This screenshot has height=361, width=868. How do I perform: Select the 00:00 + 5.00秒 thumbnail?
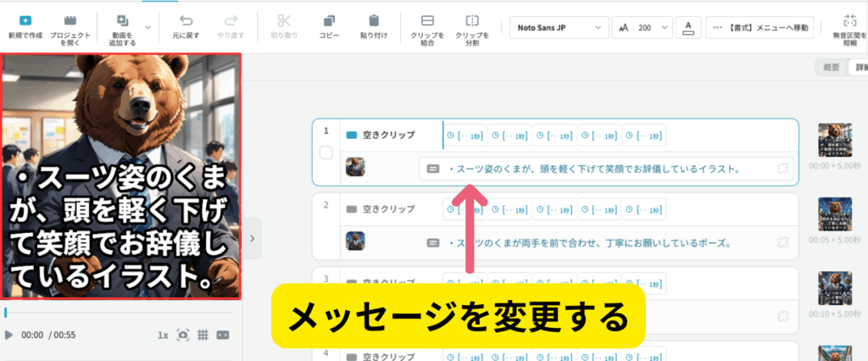[x=834, y=140]
